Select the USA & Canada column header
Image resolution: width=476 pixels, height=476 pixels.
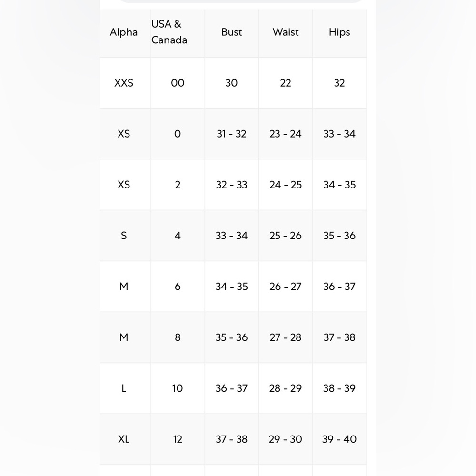click(169, 32)
